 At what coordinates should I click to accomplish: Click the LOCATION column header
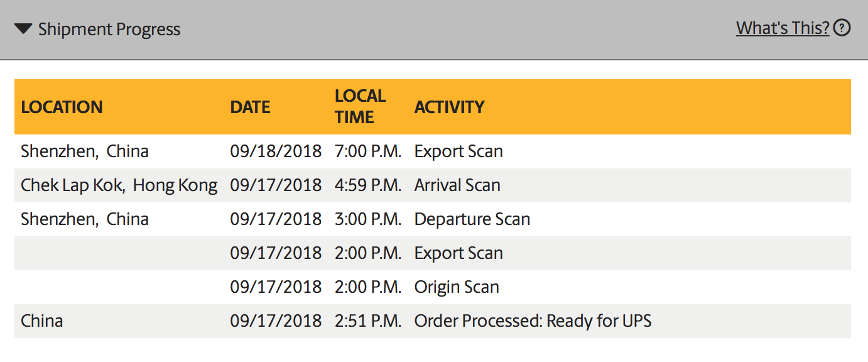pos(62,107)
